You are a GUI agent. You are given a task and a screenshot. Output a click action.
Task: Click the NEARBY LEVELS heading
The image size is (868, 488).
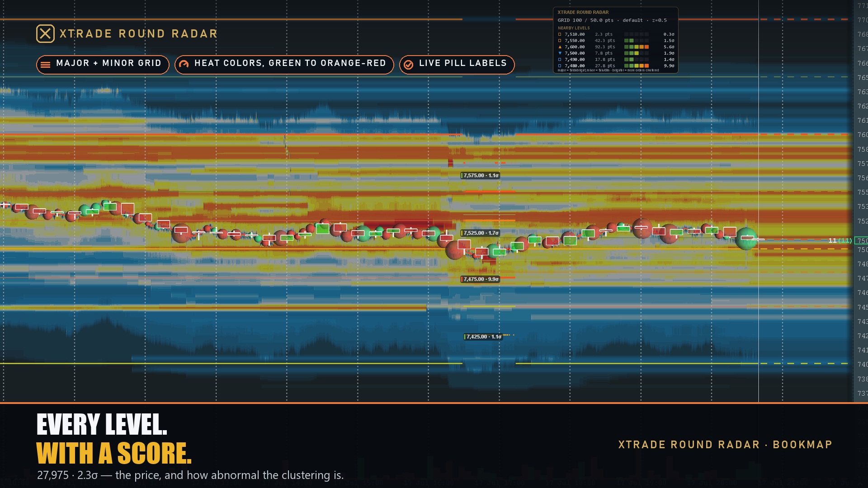pos(574,28)
